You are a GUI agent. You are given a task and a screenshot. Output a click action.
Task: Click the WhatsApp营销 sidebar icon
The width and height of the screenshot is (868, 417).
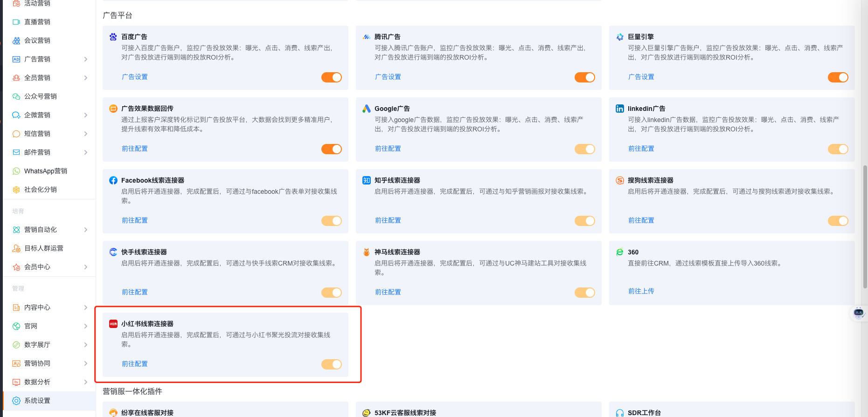(x=16, y=171)
